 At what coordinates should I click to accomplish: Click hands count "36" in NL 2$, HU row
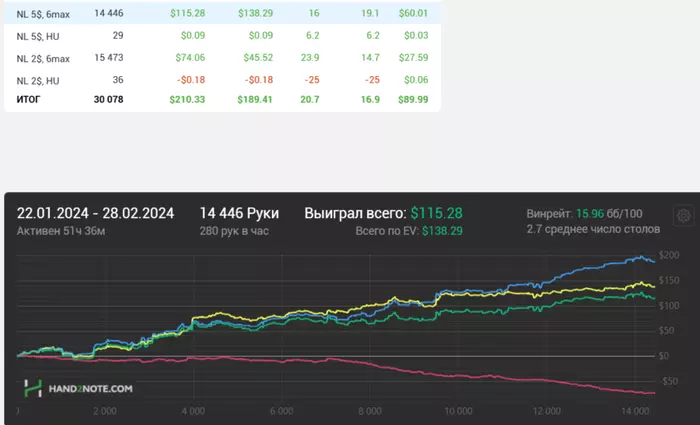(118, 79)
